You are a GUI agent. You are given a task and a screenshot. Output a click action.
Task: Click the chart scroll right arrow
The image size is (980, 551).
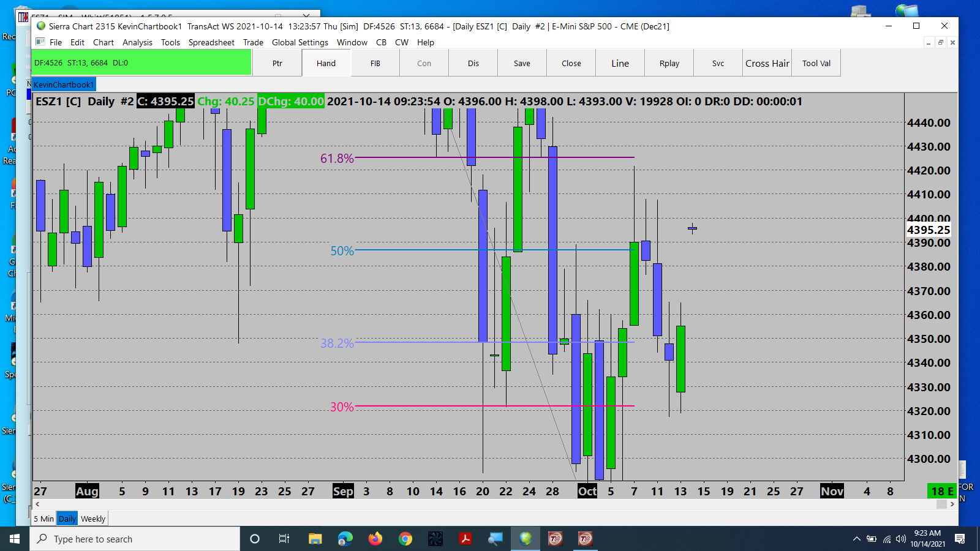[952, 504]
